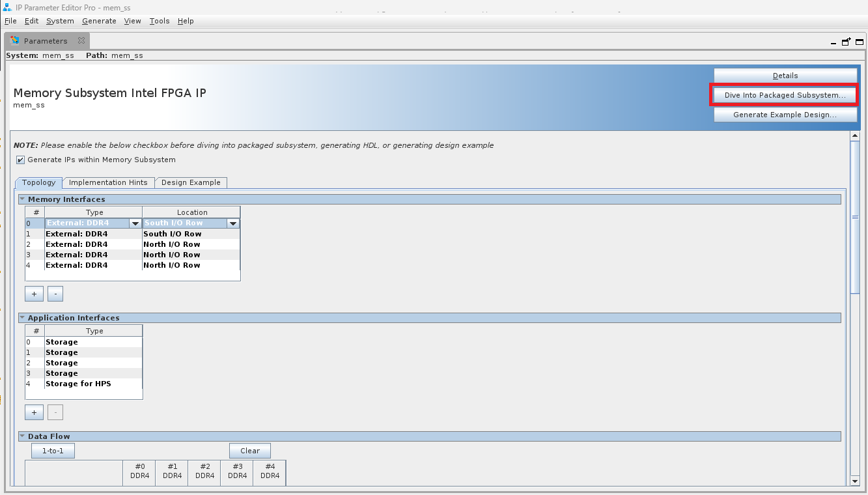Open the Type dropdown for memory interface 0
The width and height of the screenshot is (868, 495).
pyautogui.click(x=135, y=223)
